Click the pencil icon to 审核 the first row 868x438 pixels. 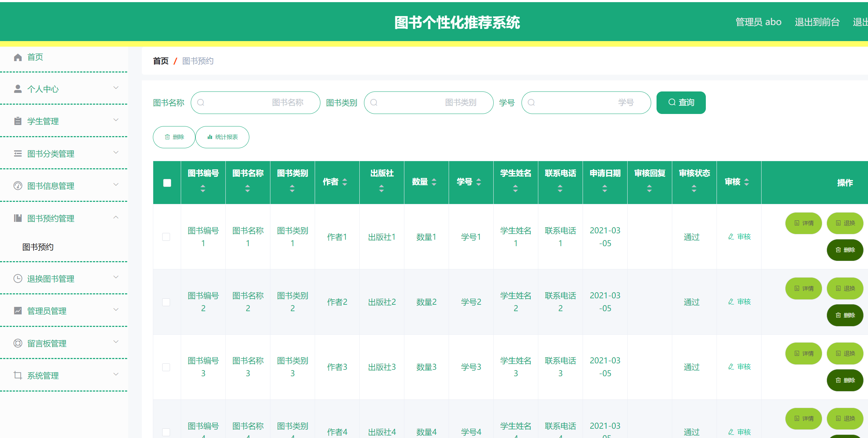[730, 237]
